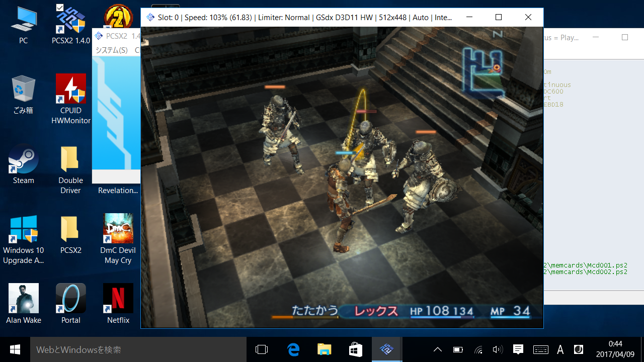This screenshot has width=644, height=362.
Task: Open the PCSX2 folder on desktop
Action: click(70, 235)
